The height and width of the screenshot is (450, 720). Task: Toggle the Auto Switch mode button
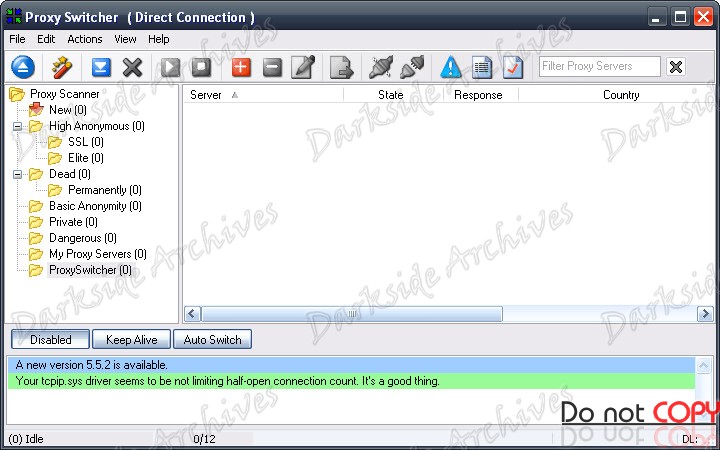pos(212,339)
